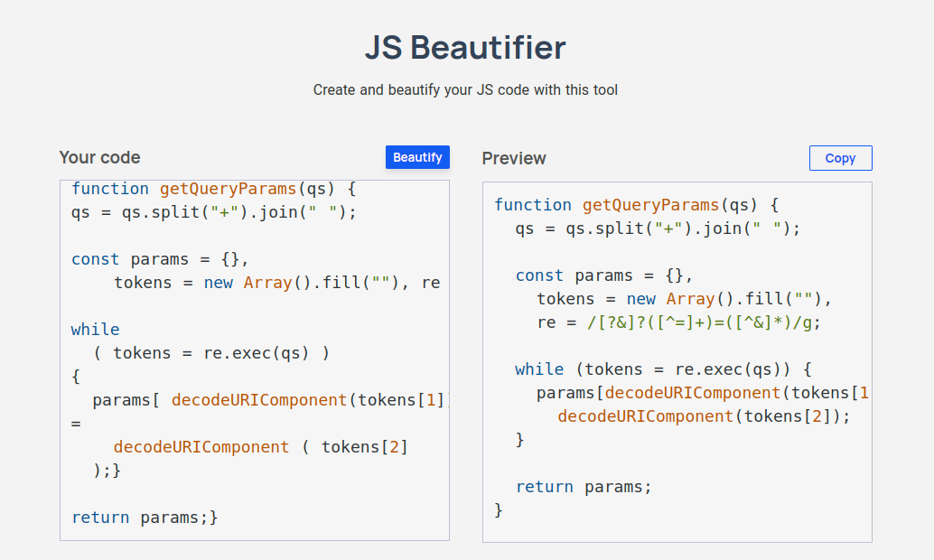Click the subtitle text under JS Beautifier

point(466,90)
